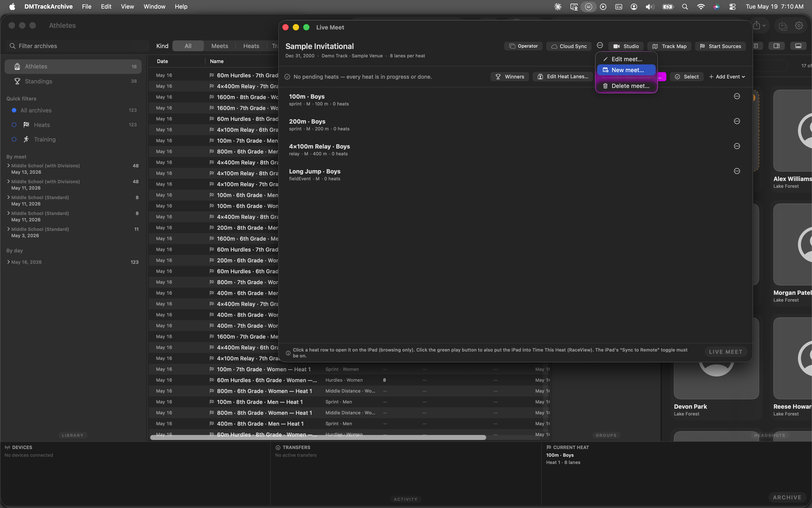Open macOS Control Center
The width and height of the screenshot is (812, 508).
pyautogui.click(x=732, y=7)
